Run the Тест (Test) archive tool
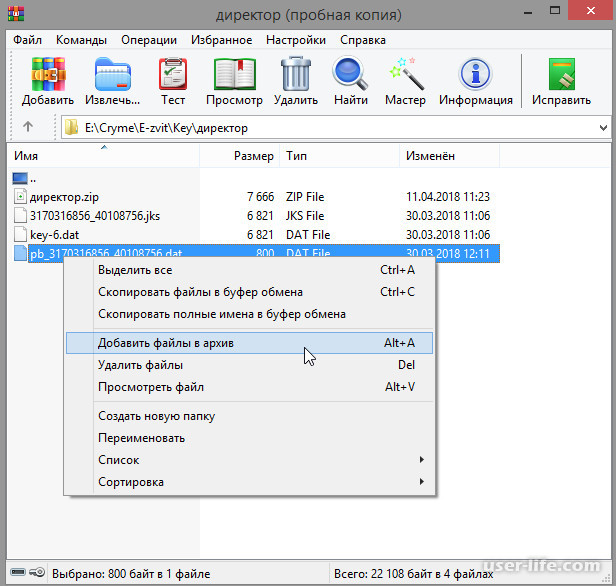Screen dimensions: 616x586 coord(173,74)
